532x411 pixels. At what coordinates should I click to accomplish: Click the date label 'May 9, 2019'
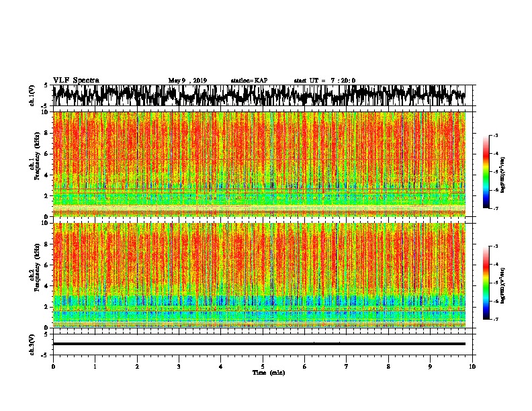coord(187,81)
